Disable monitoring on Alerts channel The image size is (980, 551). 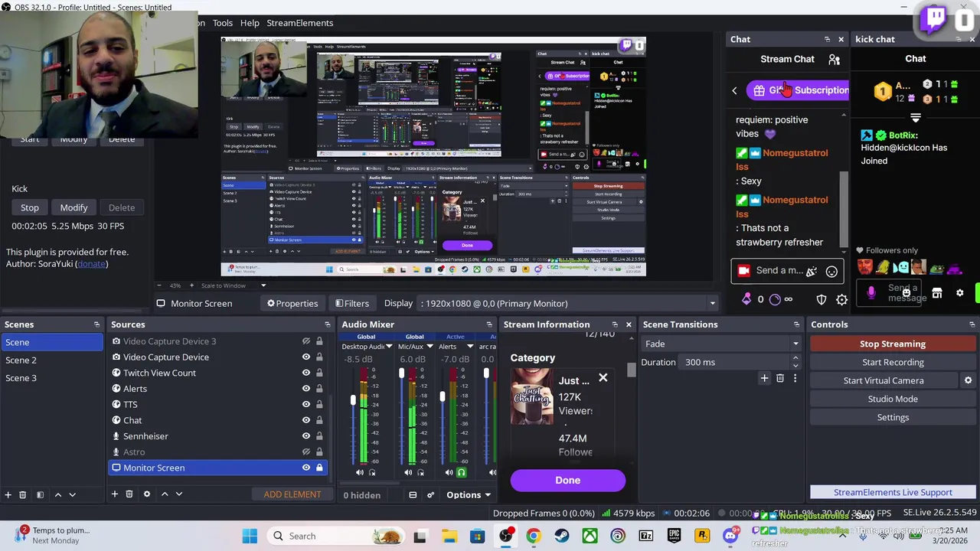[461, 473]
